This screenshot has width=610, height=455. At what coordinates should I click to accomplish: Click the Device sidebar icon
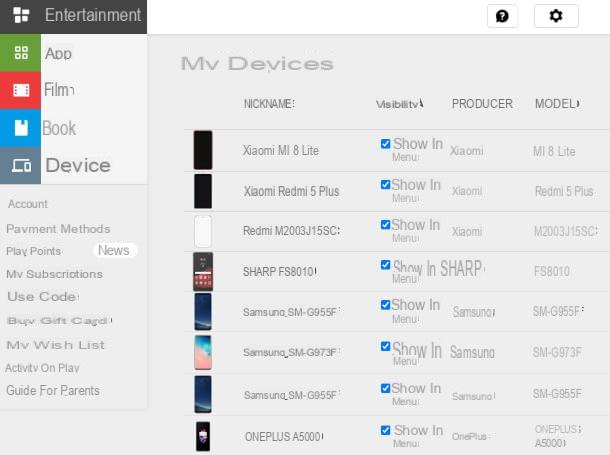21,166
